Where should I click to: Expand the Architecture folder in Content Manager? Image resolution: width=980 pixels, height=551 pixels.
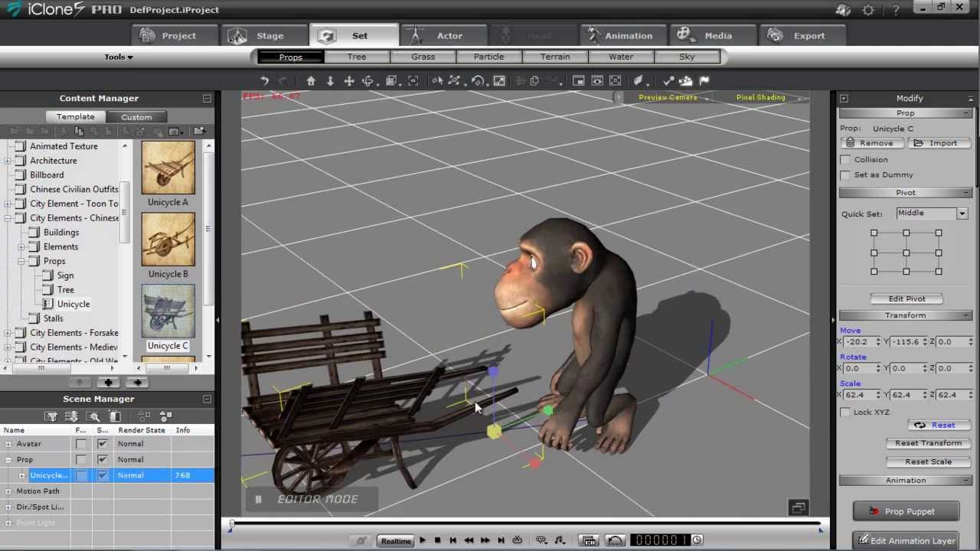(x=8, y=161)
